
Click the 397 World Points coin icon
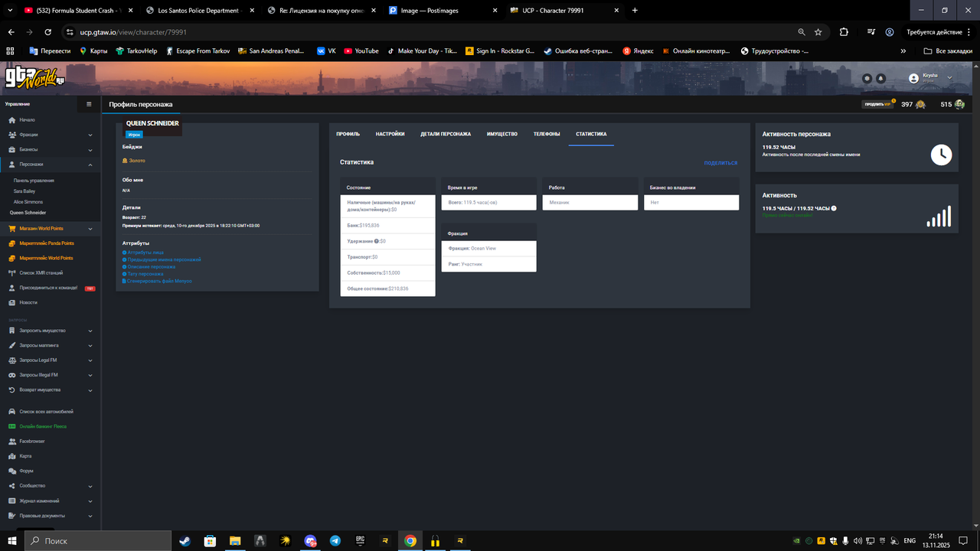coord(920,104)
